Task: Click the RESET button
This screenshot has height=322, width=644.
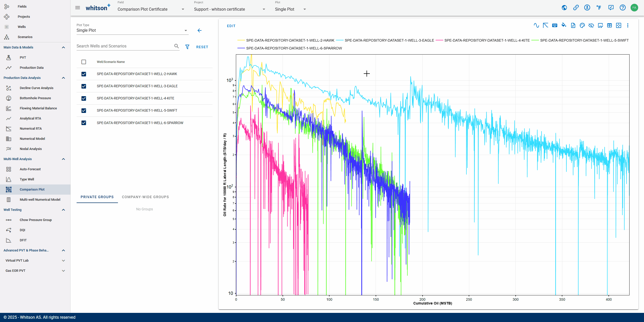Action: (202, 47)
